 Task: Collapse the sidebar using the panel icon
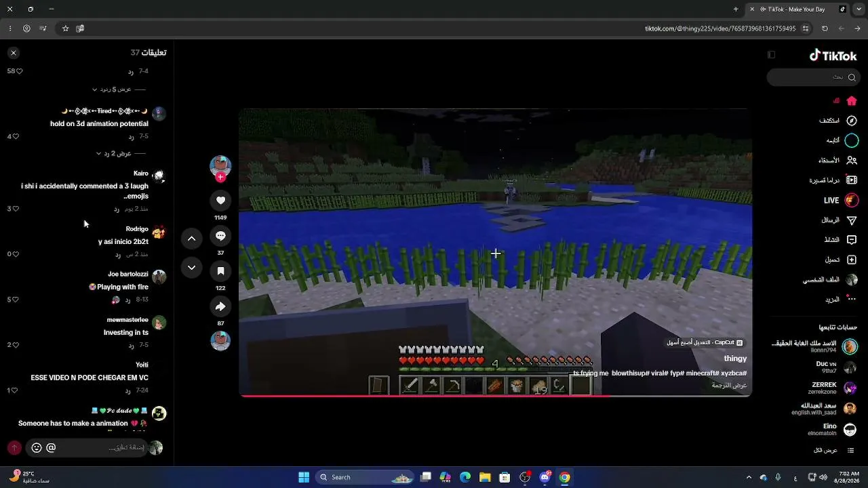771,55
